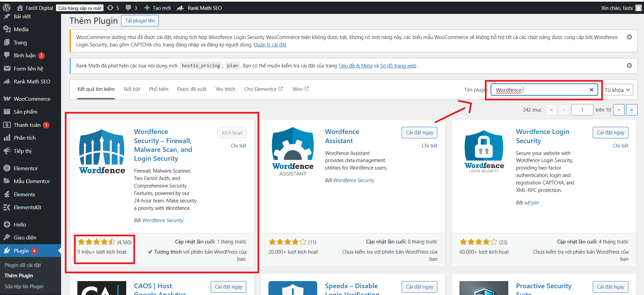
Task: Click Tải plugin lên button
Action: 140,21
